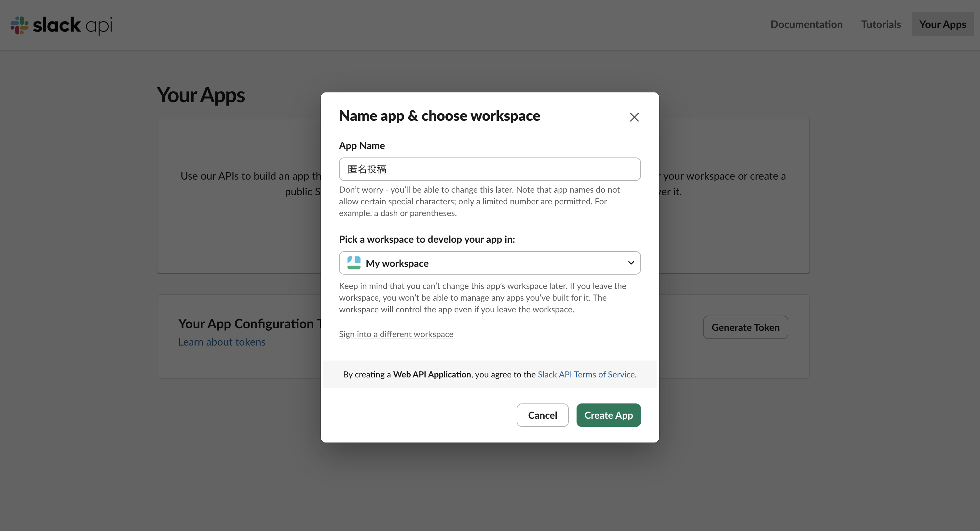Open Your Apps navigation item
The height and width of the screenshot is (531, 980).
click(x=942, y=24)
